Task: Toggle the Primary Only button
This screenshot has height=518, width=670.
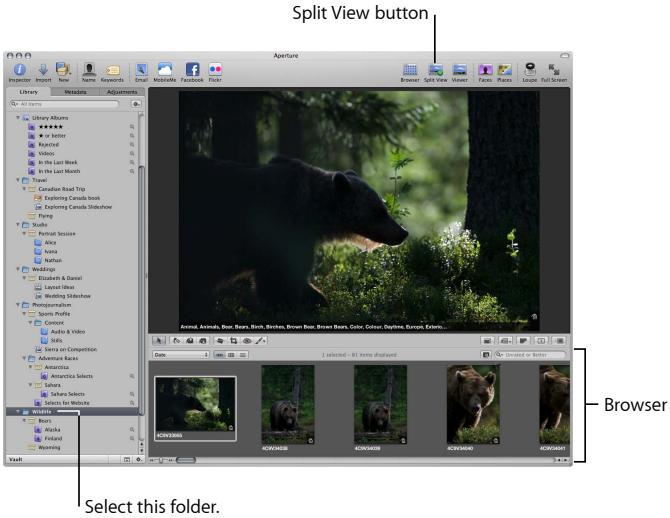Action: 541,341
